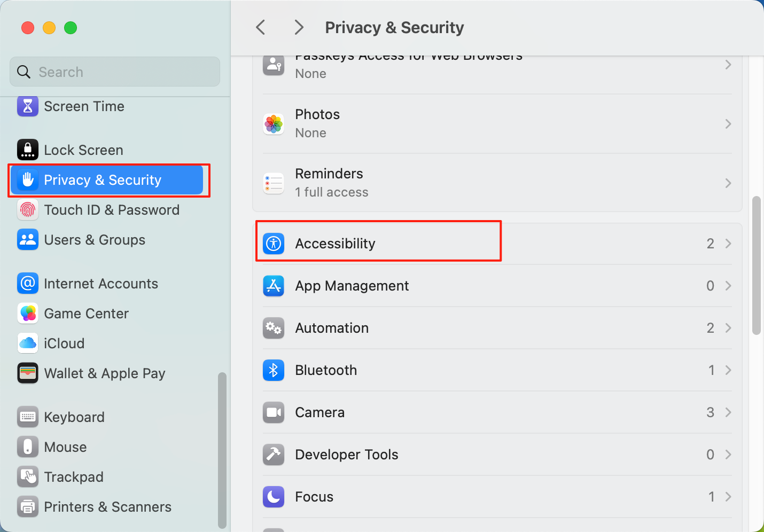Switch to Lock Screen settings
764x532 pixels.
[83, 150]
